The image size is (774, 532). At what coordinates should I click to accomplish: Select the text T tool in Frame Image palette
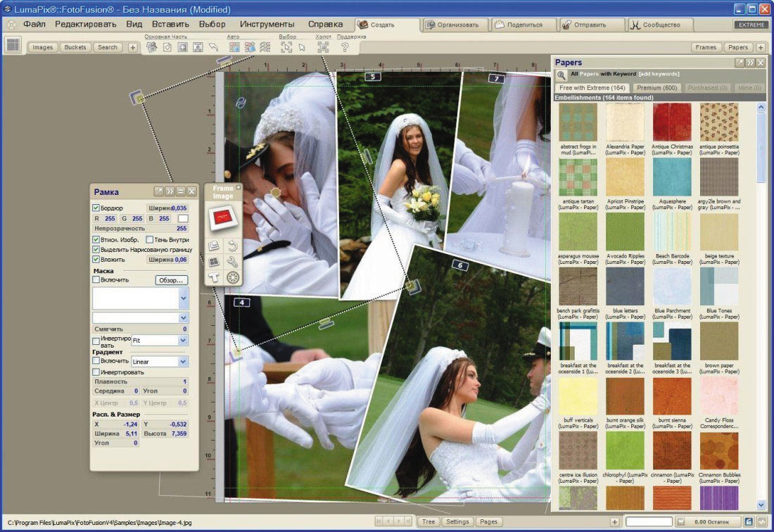[x=215, y=277]
